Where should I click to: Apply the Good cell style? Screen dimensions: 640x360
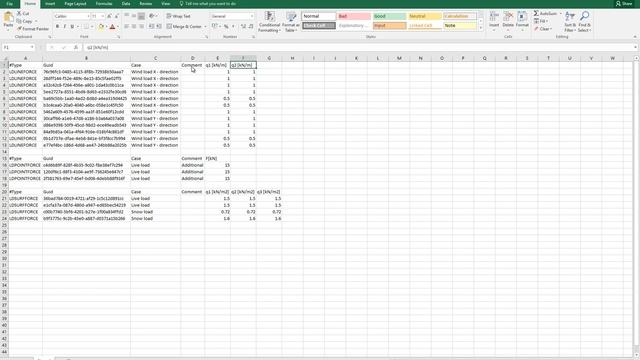click(x=389, y=16)
